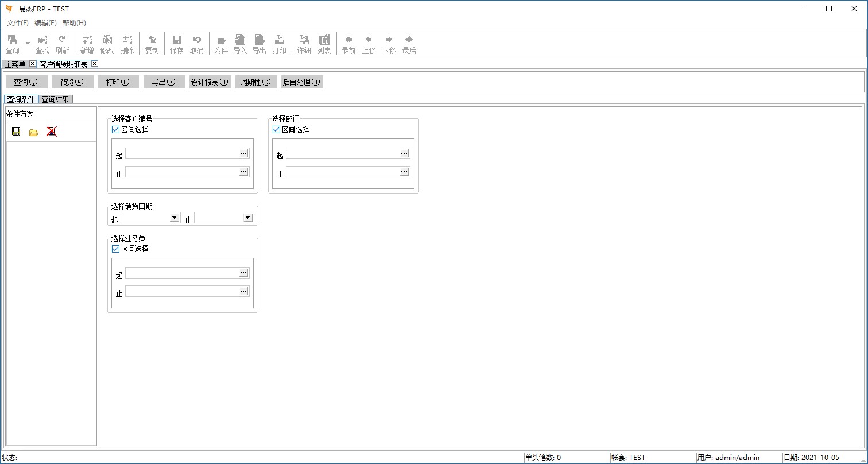
Task: Open the 销货日期 end date dropdown
Action: pyautogui.click(x=247, y=218)
